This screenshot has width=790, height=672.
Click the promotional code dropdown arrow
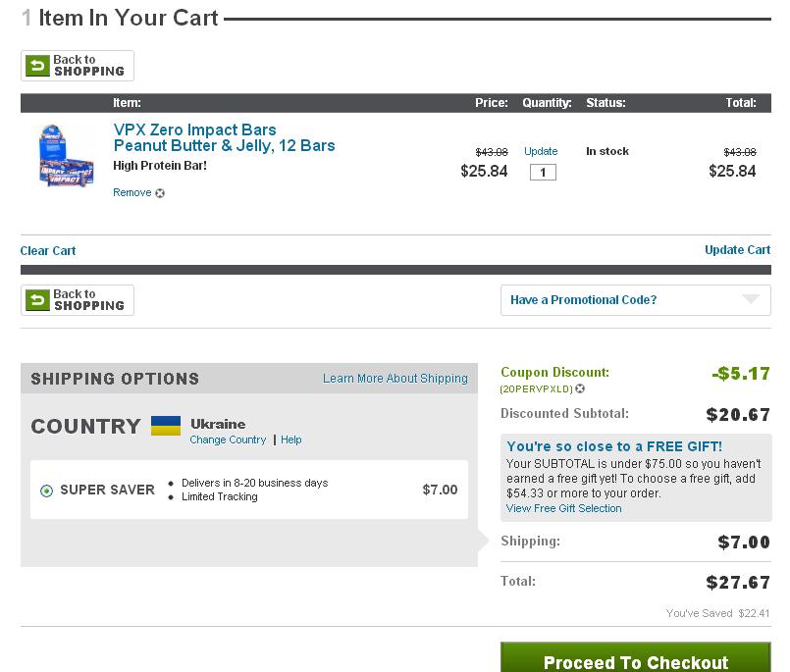[751, 299]
